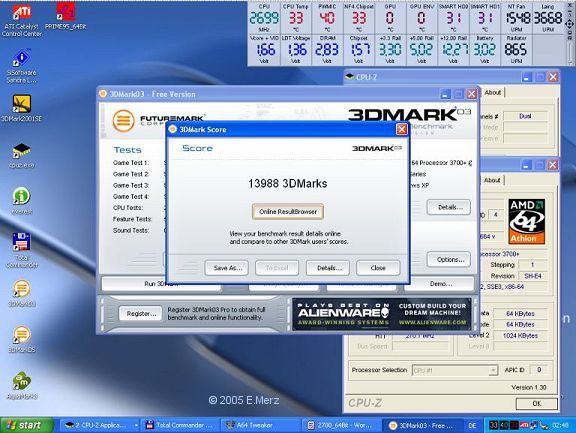Click the Version 1.30 text in CPU-Z
576x433 pixels.
pyautogui.click(x=529, y=387)
